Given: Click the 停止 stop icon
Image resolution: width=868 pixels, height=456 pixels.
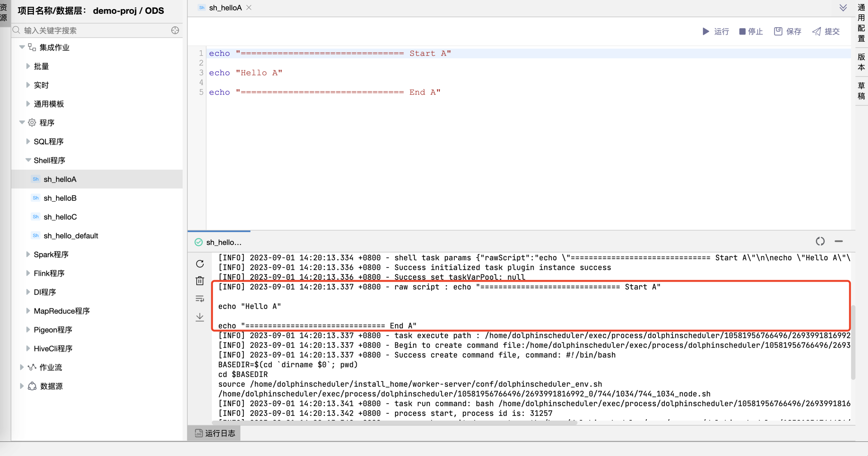Looking at the screenshot, I should point(751,31).
